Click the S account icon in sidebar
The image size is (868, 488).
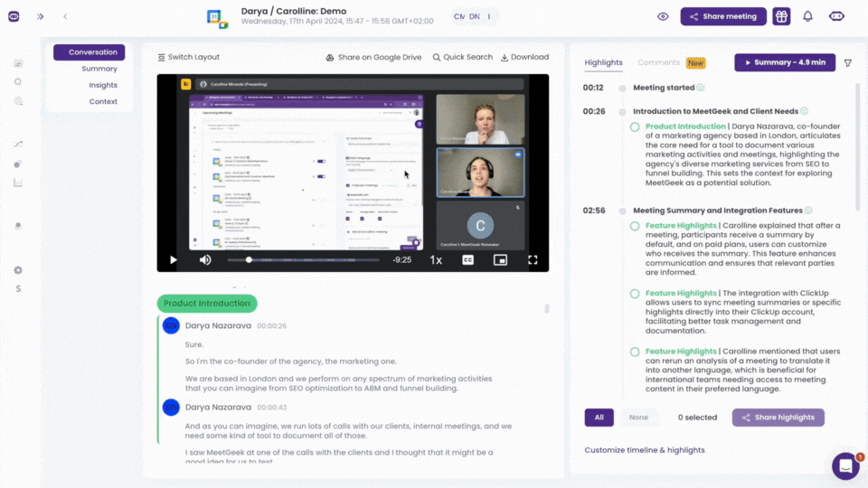click(x=18, y=289)
